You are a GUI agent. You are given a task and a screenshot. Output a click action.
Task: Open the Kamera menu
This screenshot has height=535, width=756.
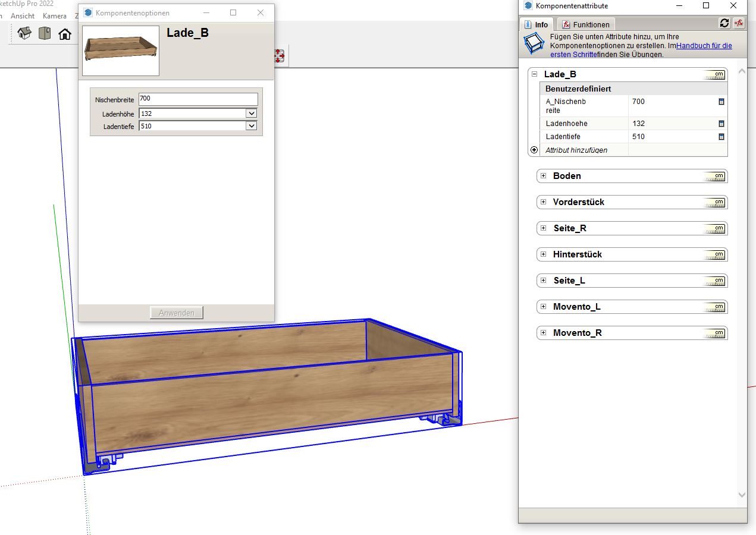click(x=55, y=16)
